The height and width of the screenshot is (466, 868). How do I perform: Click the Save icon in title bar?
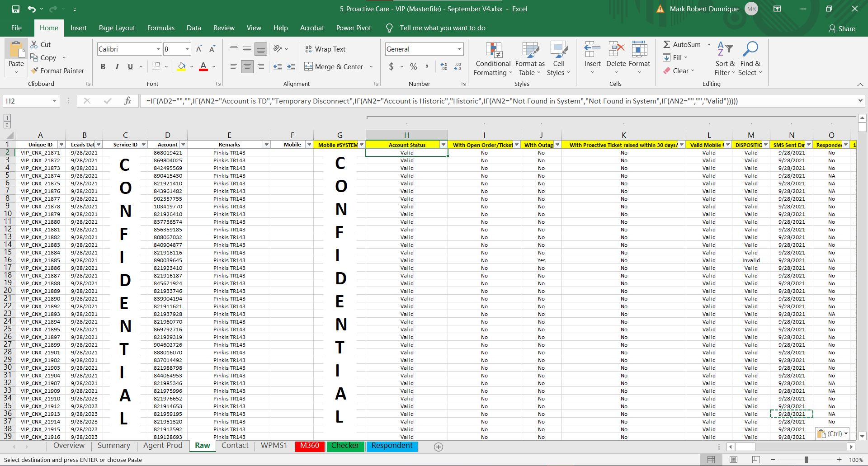(x=16, y=9)
